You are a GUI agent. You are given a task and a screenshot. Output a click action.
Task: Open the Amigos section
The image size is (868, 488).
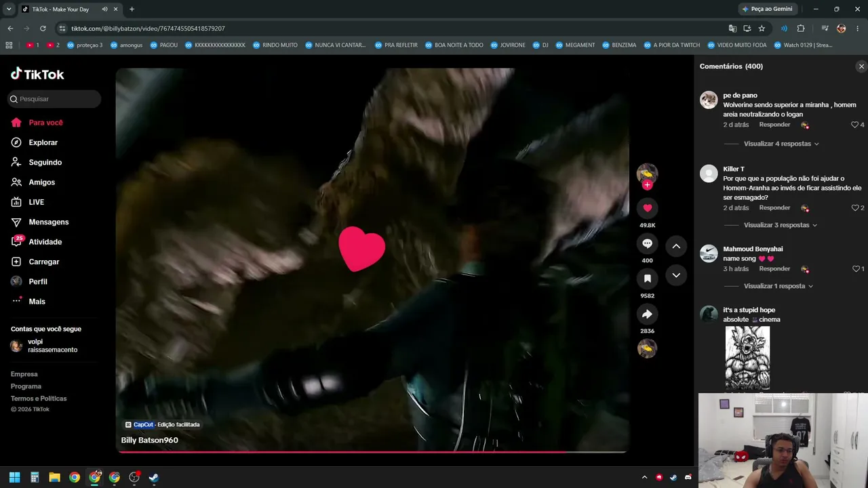click(x=41, y=182)
